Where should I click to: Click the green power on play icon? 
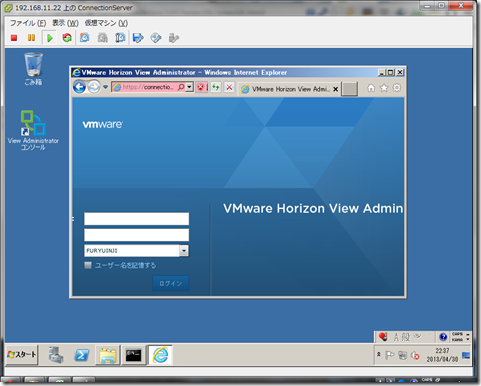(50, 38)
